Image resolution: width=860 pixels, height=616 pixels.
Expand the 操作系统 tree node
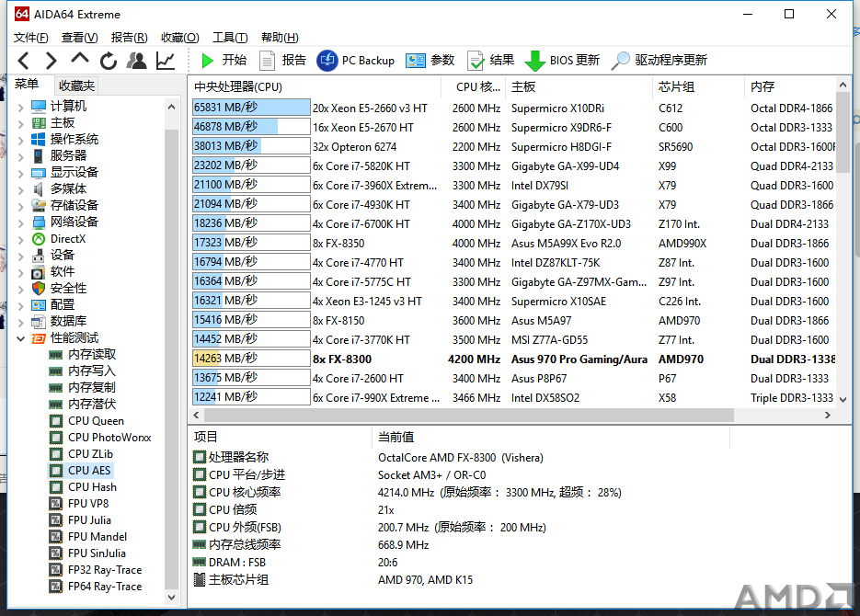[x=20, y=140]
